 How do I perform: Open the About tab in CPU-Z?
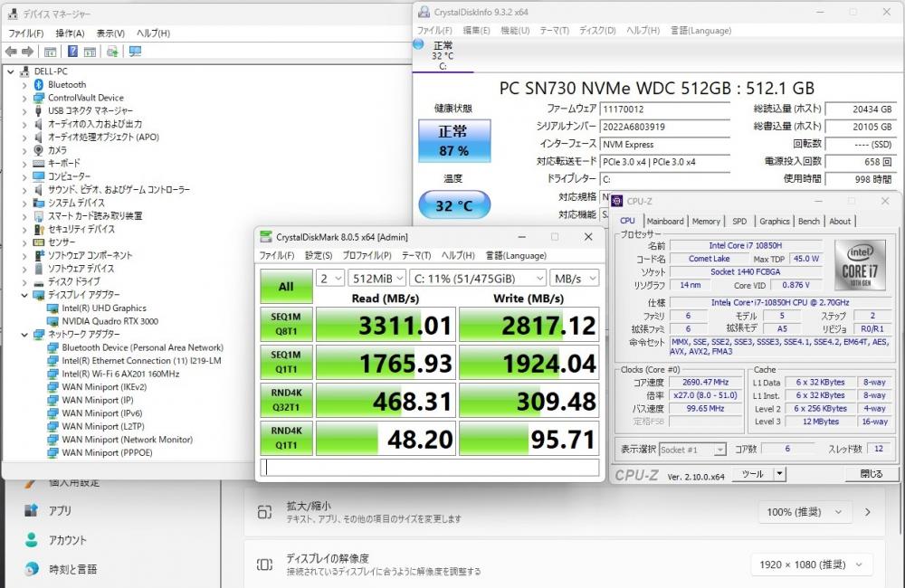(x=840, y=221)
